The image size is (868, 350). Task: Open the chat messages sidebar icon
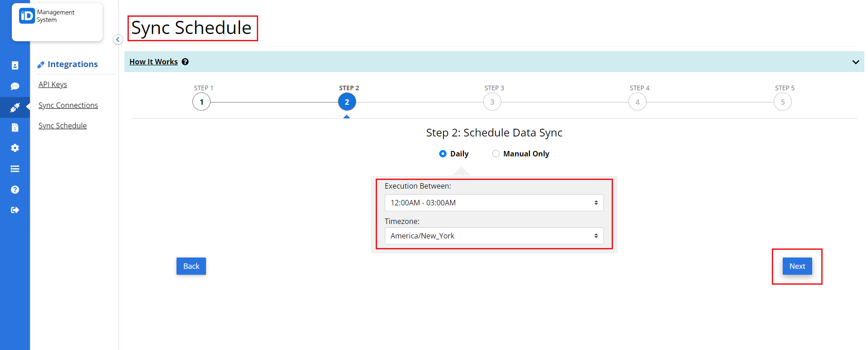[x=15, y=86]
